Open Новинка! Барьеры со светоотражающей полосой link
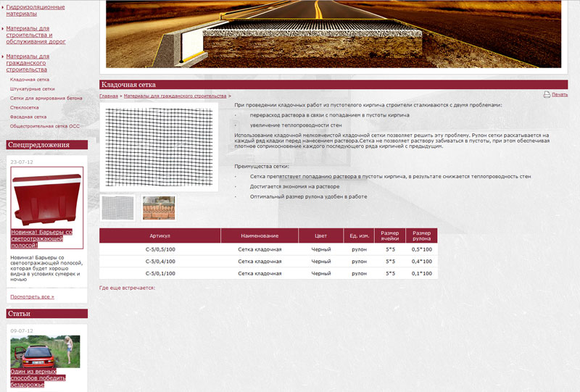Screen dimensions: 580x392 [x=42, y=238]
